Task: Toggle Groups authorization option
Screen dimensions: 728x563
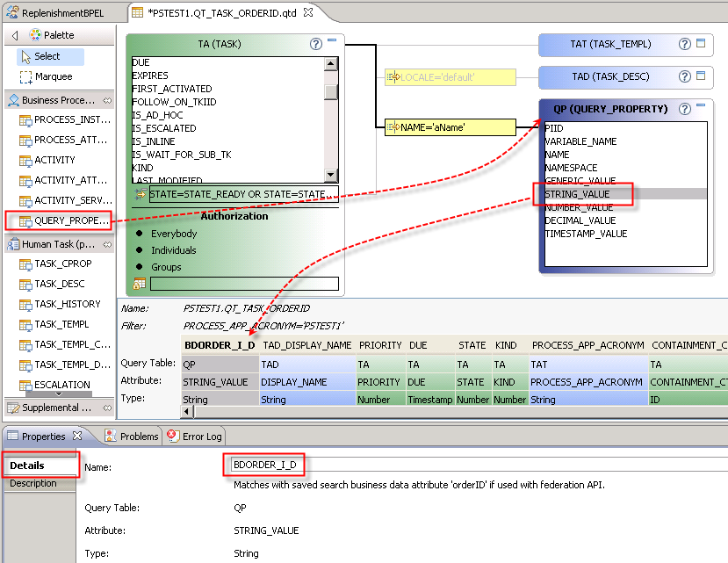Action: pos(166,267)
